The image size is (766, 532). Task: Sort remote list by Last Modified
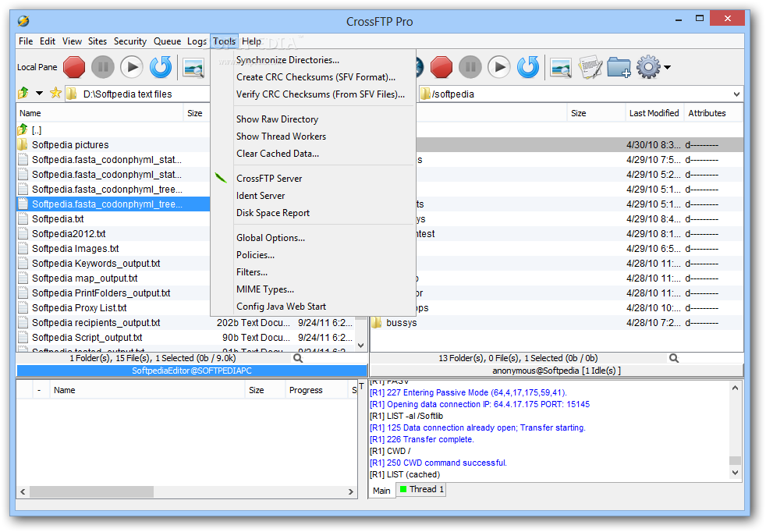[654, 113]
